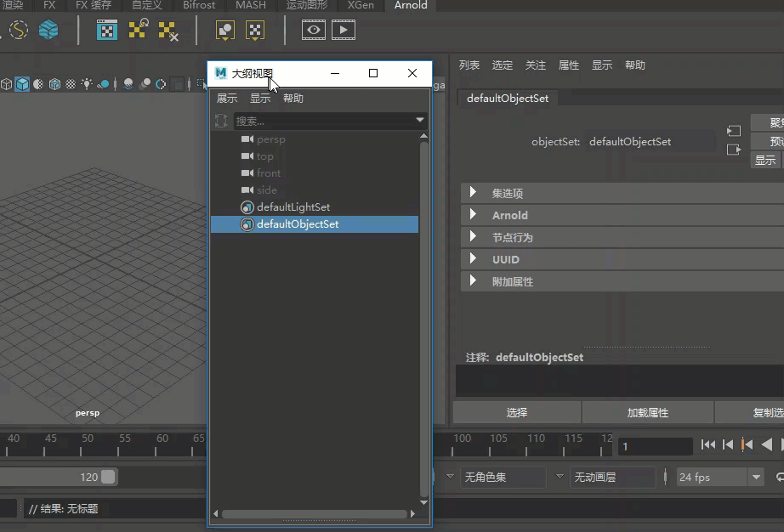Open the 显示 menu in outliner
Viewport: 784px width, 532px height.
[260, 99]
